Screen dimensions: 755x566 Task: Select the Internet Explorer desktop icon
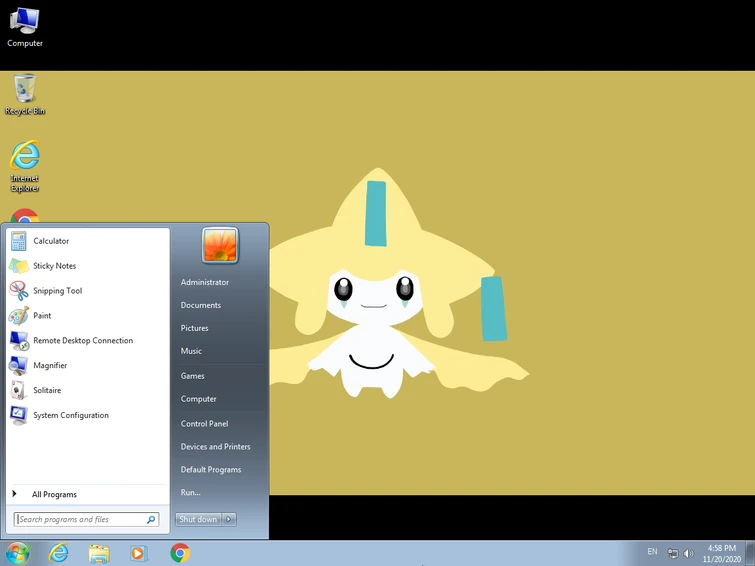(25, 166)
